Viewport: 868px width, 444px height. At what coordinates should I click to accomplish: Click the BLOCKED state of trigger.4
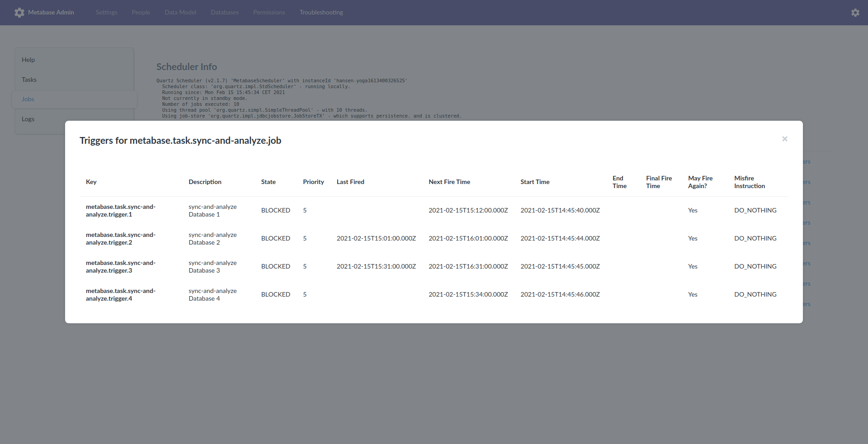point(275,294)
